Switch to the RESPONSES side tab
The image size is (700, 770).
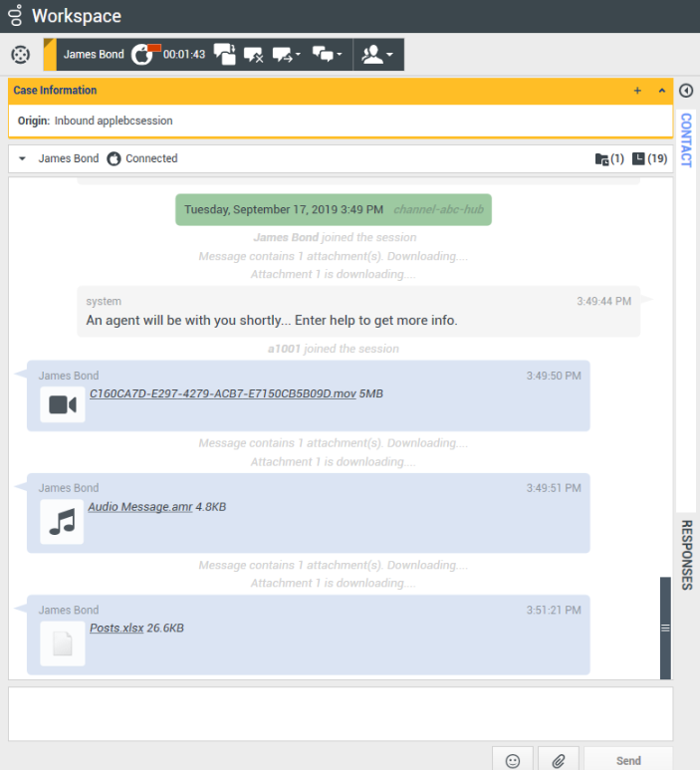click(686, 555)
